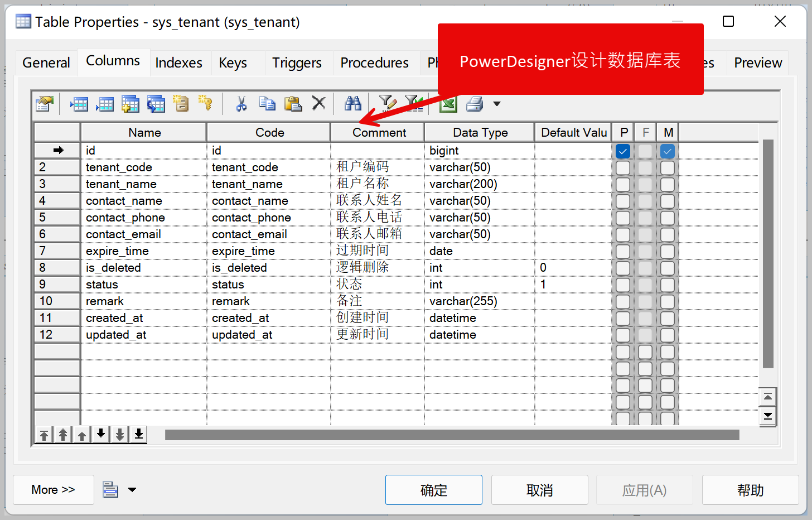Click the Print icon in toolbar
This screenshot has width=812, height=520.
click(x=475, y=104)
